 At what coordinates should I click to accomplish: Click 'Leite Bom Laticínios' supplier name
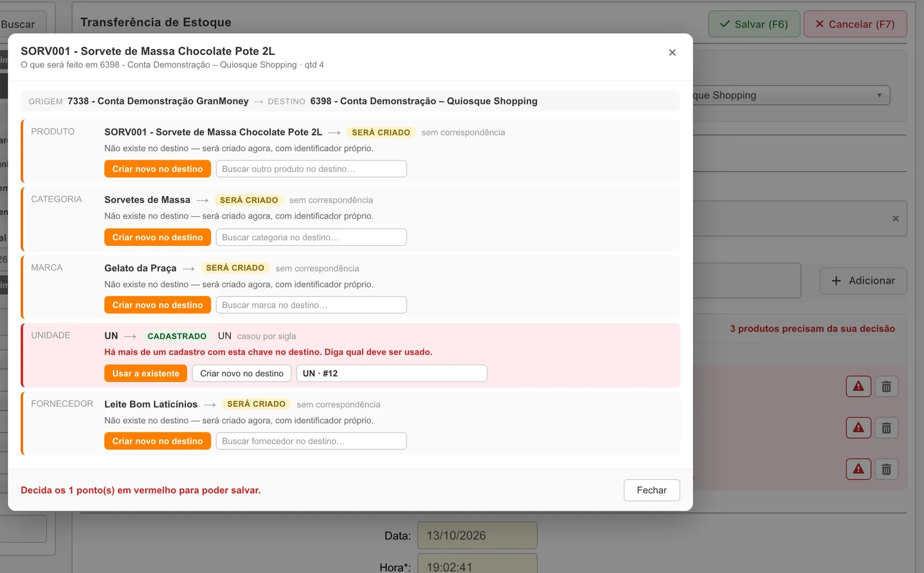(151, 405)
